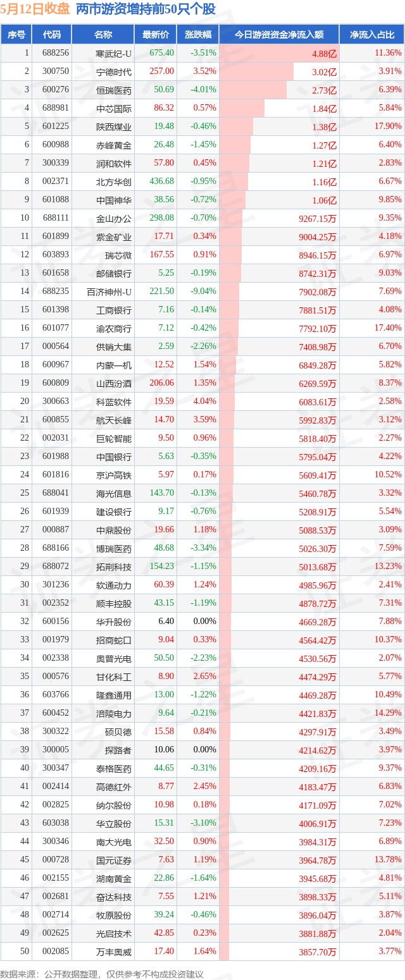Screen dimensions: 405x980
Task: Click stock code 002414
Action: click(x=56, y=787)
